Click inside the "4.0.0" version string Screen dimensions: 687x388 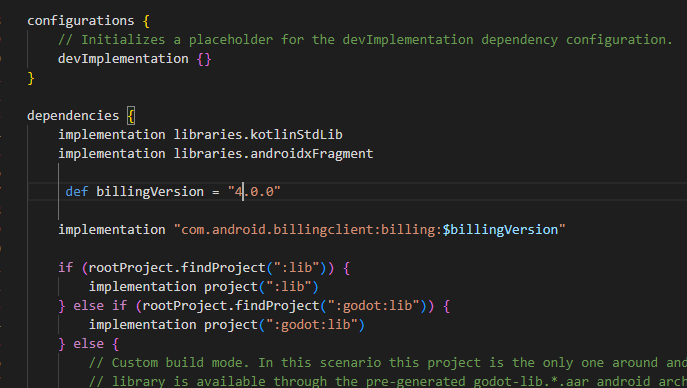(254, 191)
